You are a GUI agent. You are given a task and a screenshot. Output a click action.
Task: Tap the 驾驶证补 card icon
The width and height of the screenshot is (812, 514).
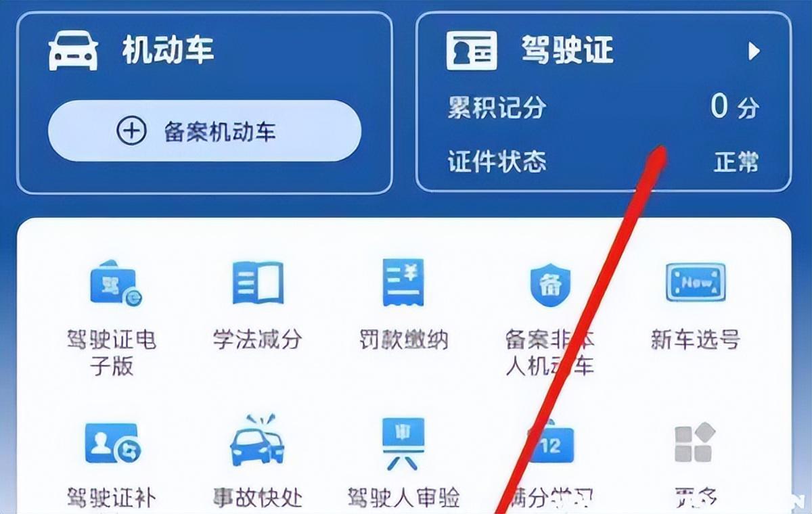pyautogui.click(x=112, y=444)
